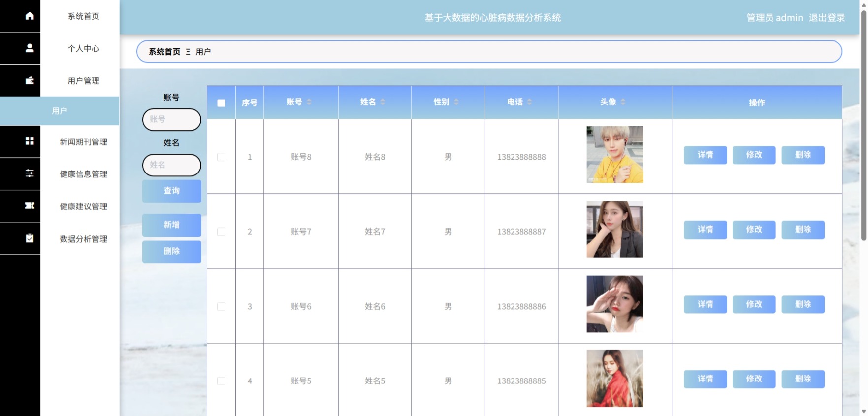Click the 查询 search button
868x416 pixels.
(172, 191)
